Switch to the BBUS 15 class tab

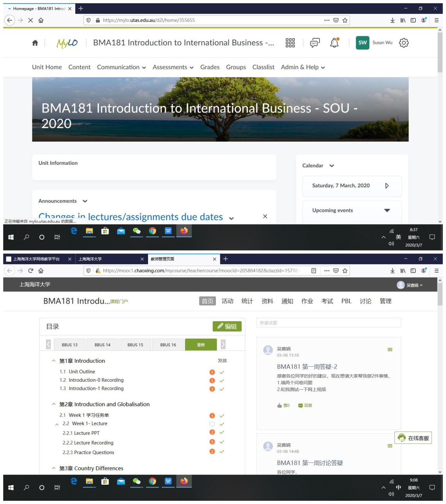point(135,345)
